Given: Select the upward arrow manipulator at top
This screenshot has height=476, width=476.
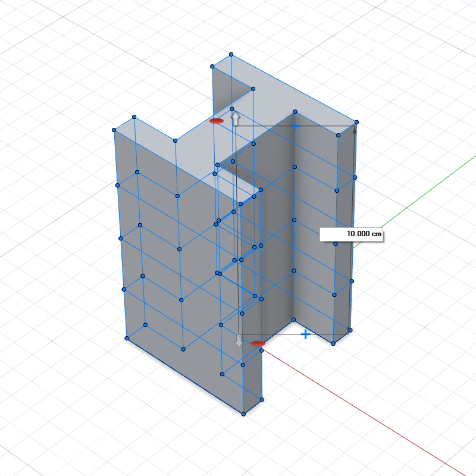Looking at the screenshot, I should (x=235, y=118).
